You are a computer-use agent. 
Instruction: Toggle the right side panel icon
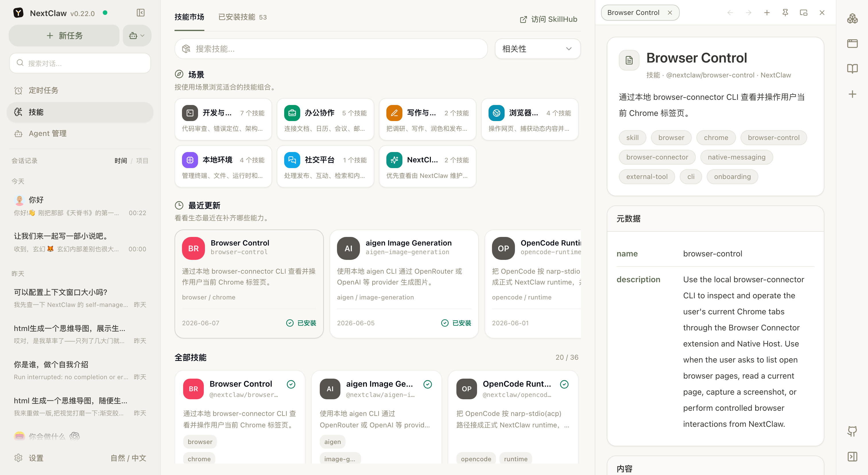click(x=852, y=456)
